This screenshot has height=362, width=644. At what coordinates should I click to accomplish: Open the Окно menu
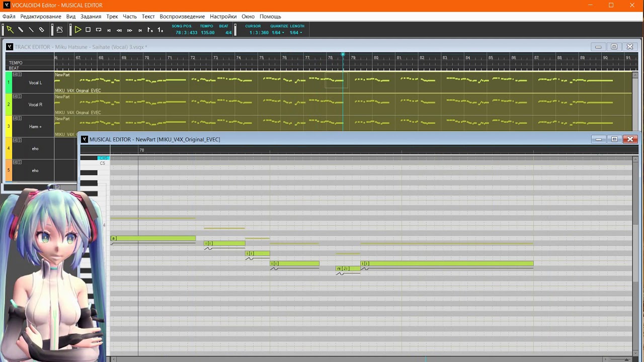(248, 17)
